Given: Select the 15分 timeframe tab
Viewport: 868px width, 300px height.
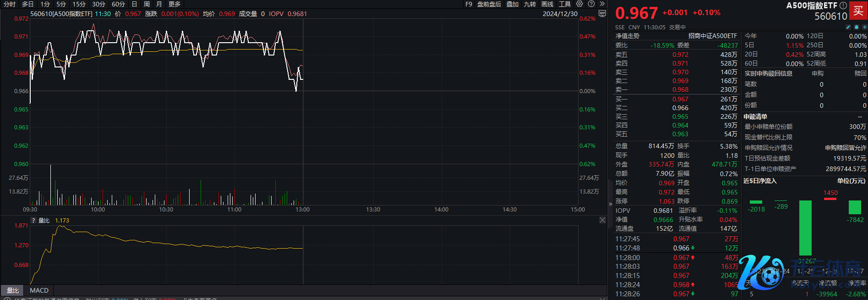Looking at the screenshot, I should (79, 4).
